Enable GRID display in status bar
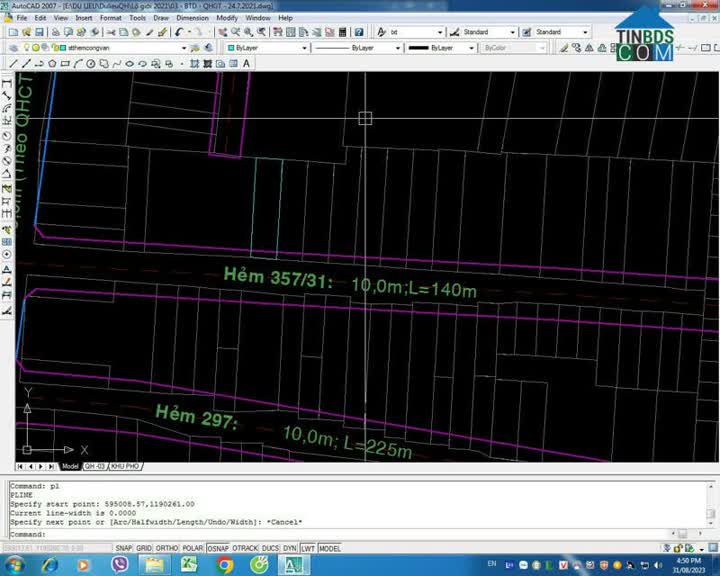Image resolution: width=720 pixels, height=576 pixels. (145, 548)
